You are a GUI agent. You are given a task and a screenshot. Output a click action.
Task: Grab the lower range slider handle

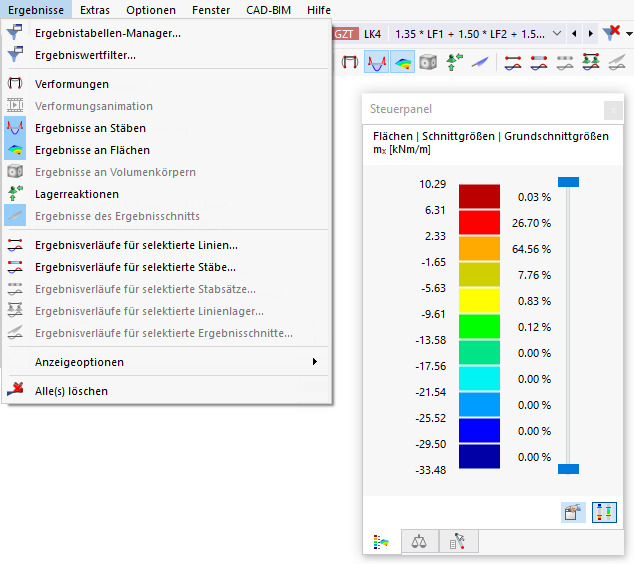pos(568,469)
